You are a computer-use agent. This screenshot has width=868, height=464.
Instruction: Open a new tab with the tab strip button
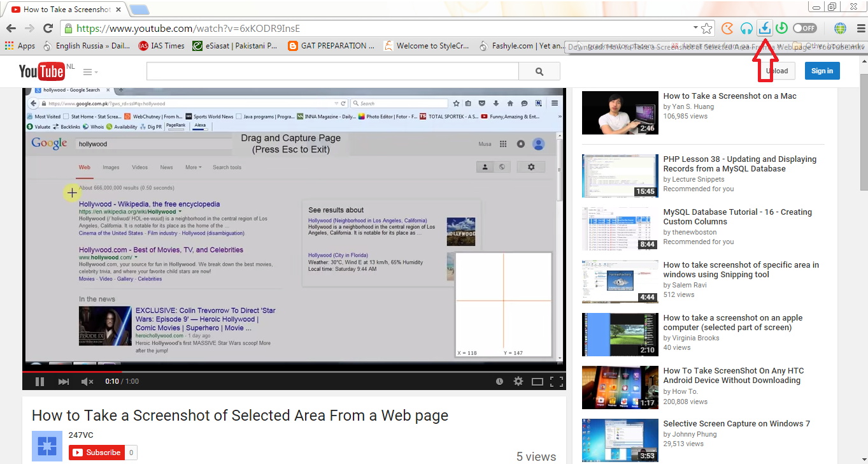pos(139,10)
